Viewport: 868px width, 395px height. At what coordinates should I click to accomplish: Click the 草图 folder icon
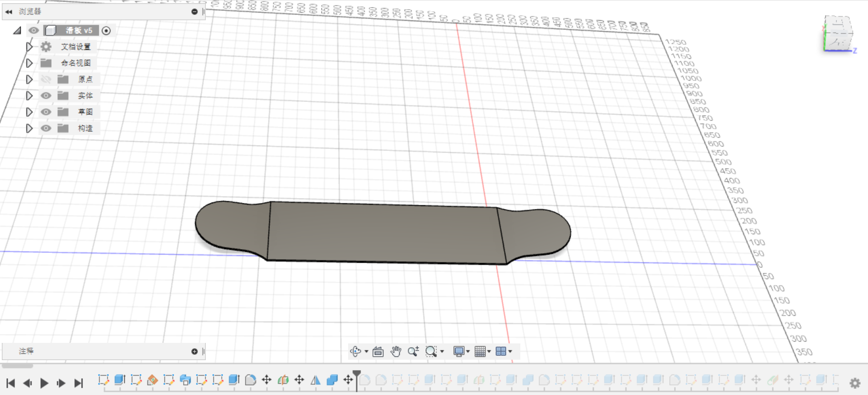pos(63,112)
